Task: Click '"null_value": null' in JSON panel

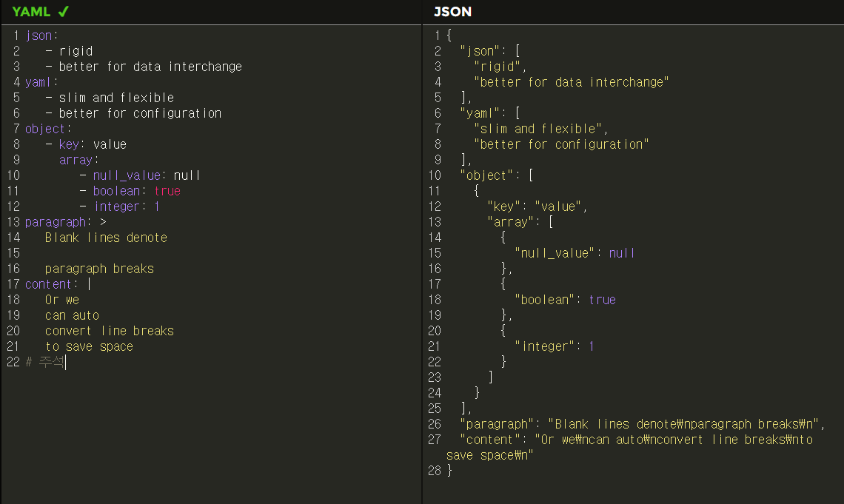Action: (575, 254)
